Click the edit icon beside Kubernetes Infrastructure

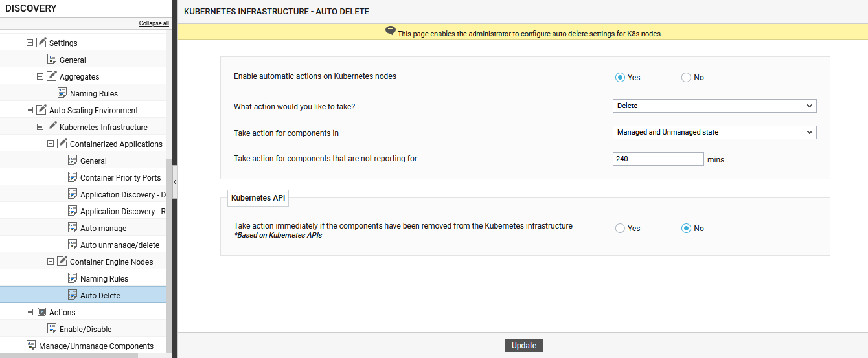click(52, 127)
